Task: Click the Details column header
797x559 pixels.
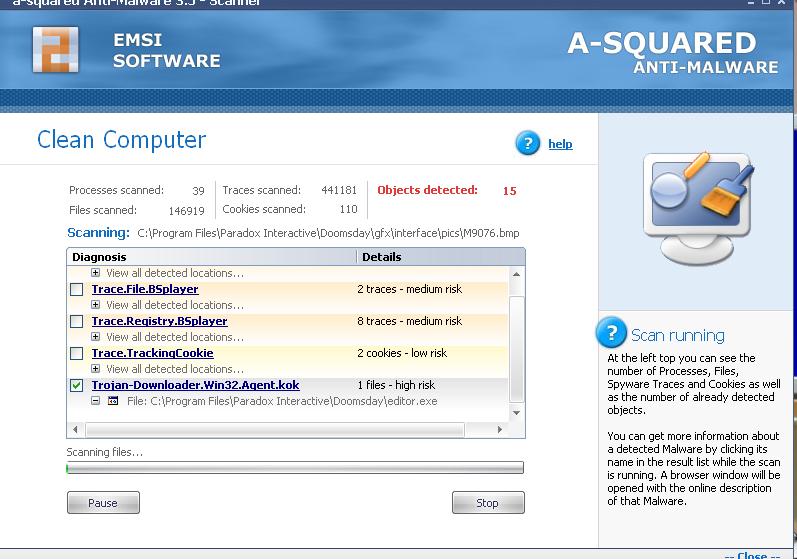Action: click(x=441, y=257)
